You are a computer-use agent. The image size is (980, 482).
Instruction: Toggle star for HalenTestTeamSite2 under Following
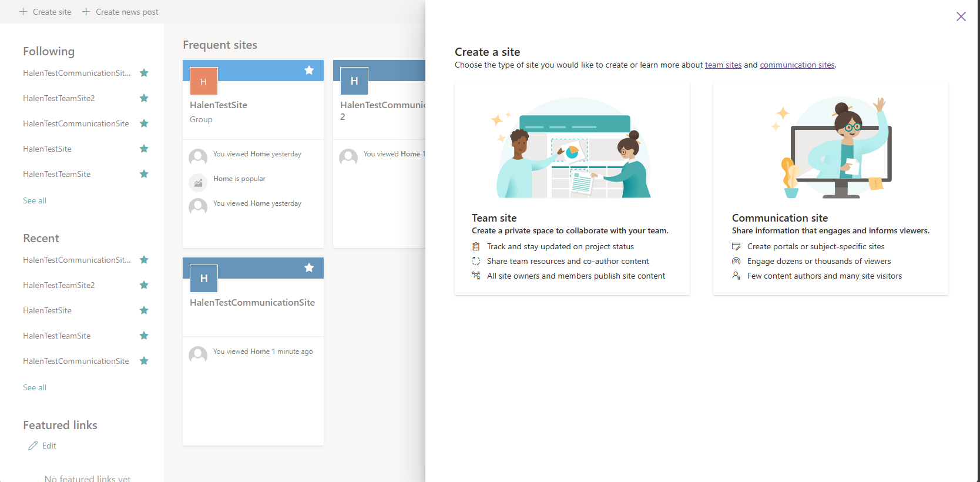tap(144, 98)
